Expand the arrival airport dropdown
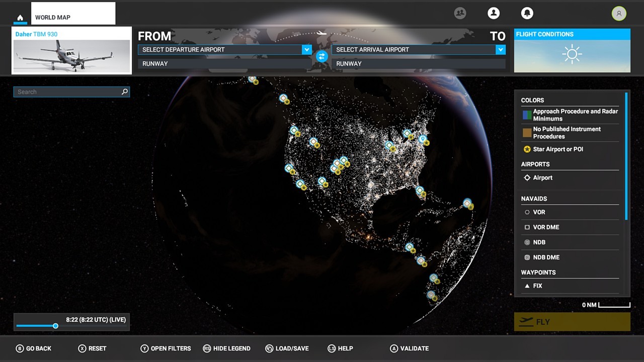Viewport: 644px width, 362px height. pyautogui.click(x=500, y=50)
